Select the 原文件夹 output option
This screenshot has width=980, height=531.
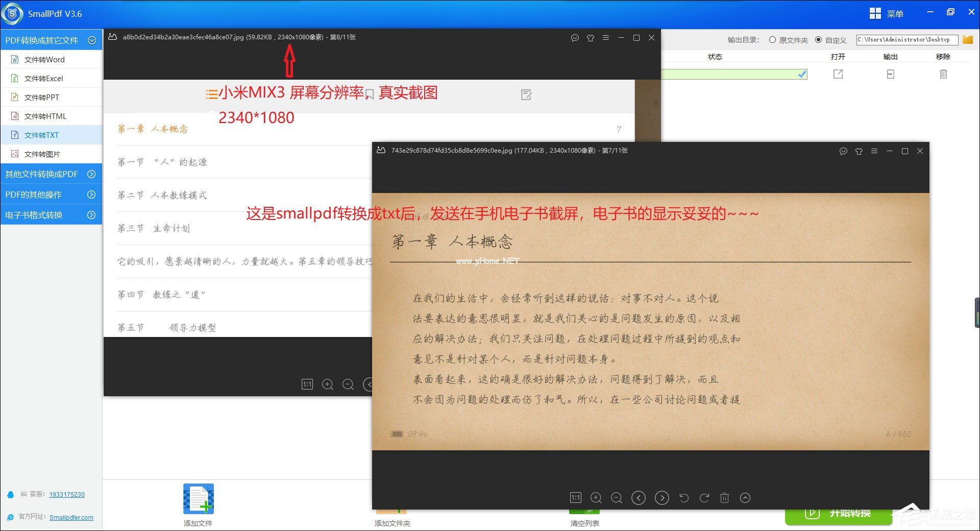773,40
